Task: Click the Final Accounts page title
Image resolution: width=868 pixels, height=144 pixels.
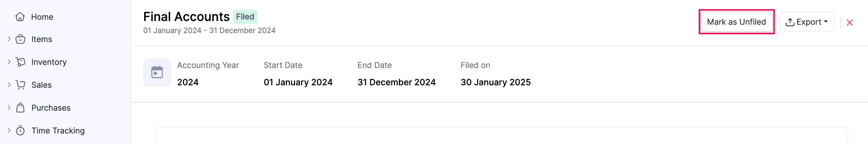Action: tap(186, 17)
